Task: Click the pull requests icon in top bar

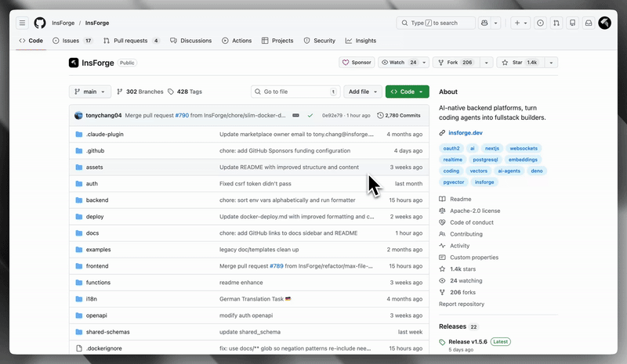Action: [x=556, y=23]
